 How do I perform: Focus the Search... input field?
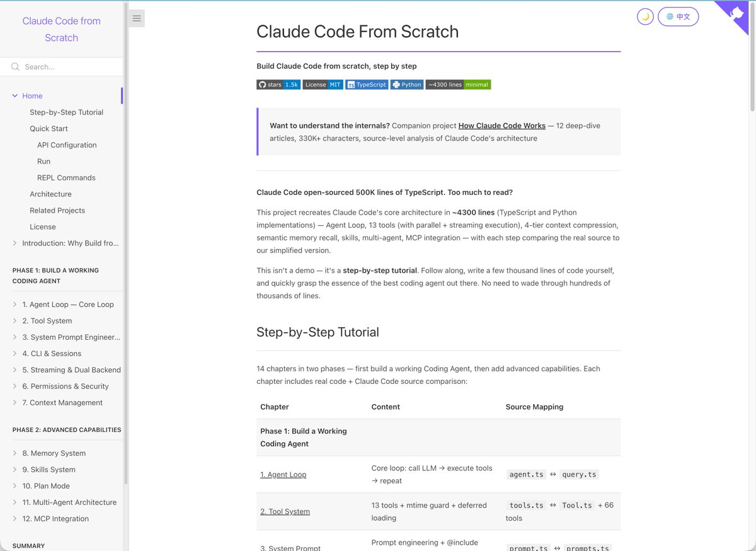coord(68,67)
